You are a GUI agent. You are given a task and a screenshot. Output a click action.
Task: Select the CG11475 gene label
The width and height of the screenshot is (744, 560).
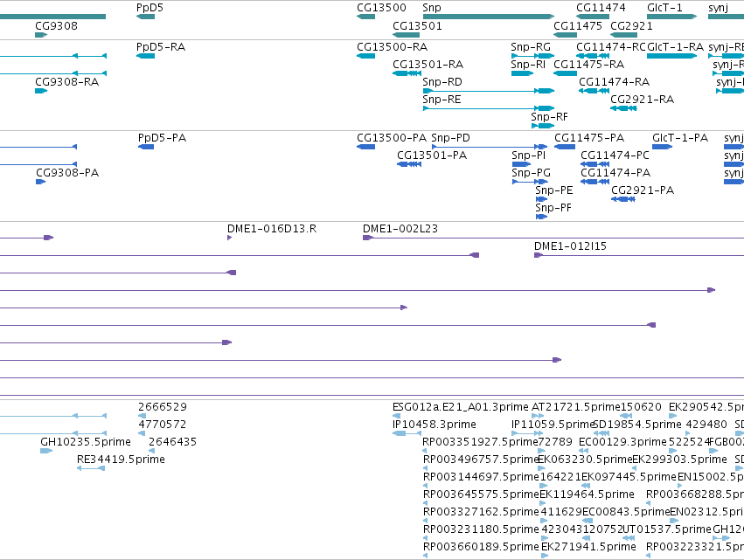tap(578, 25)
